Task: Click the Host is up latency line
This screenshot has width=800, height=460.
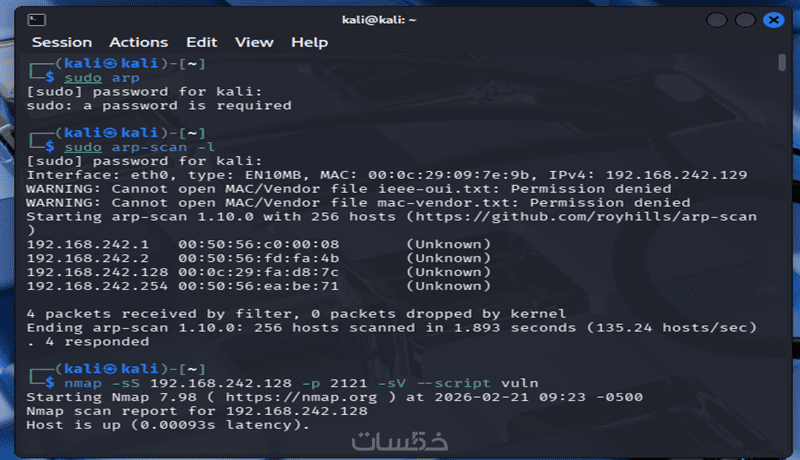Action: (168, 425)
